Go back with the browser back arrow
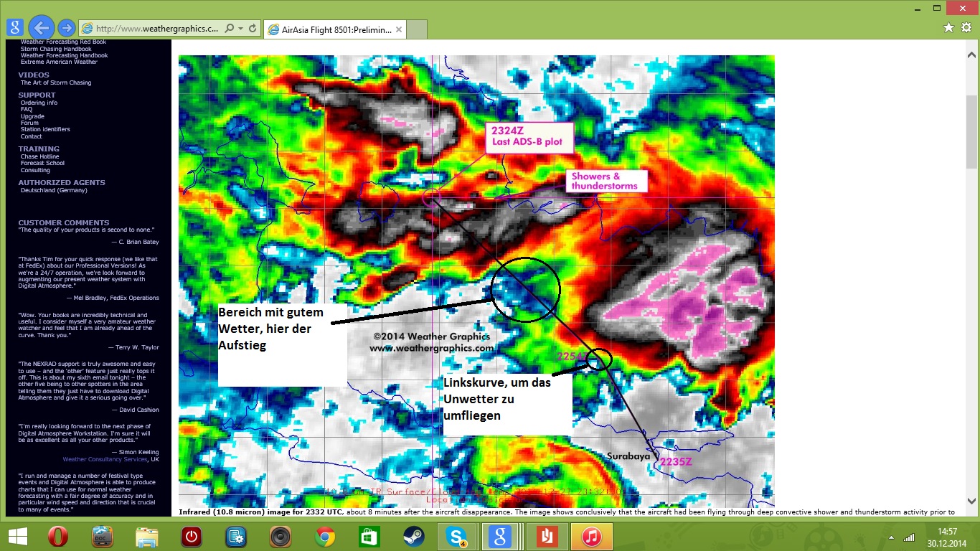 [x=42, y=28]
